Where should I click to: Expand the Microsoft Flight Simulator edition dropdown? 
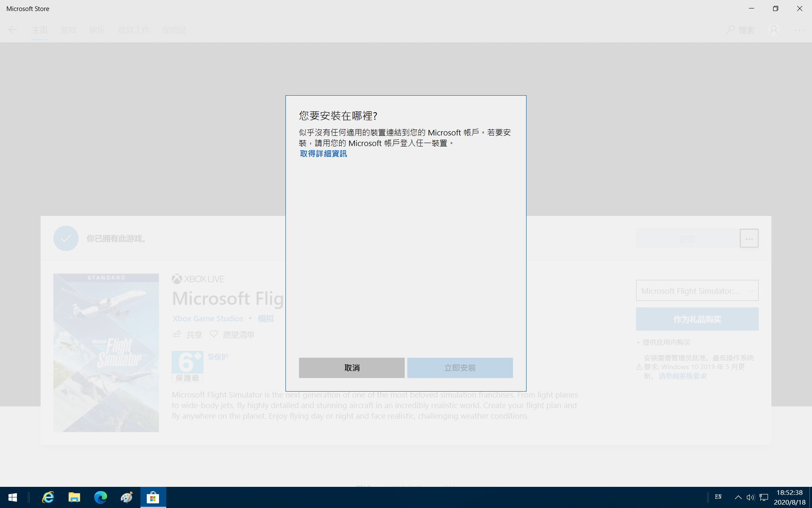[697, 291]
